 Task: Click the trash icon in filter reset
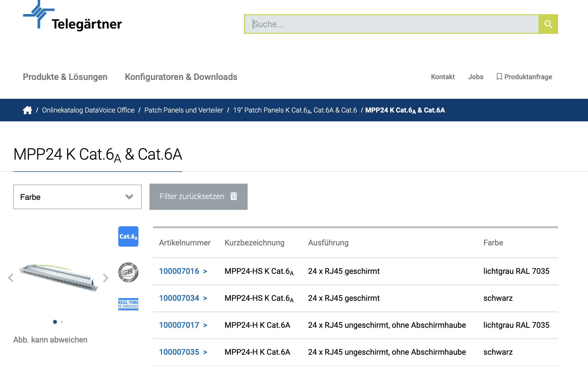coord(234,196)
